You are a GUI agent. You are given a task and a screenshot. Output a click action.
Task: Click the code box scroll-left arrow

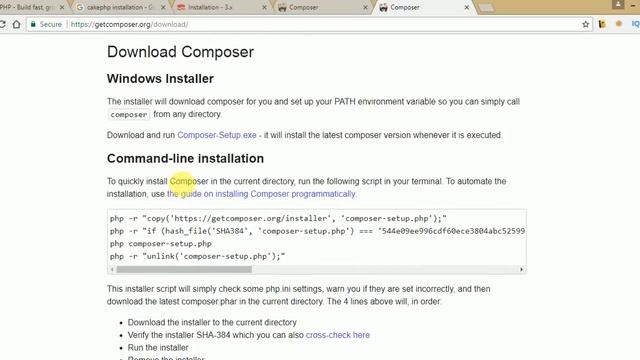tap(112, 269)
